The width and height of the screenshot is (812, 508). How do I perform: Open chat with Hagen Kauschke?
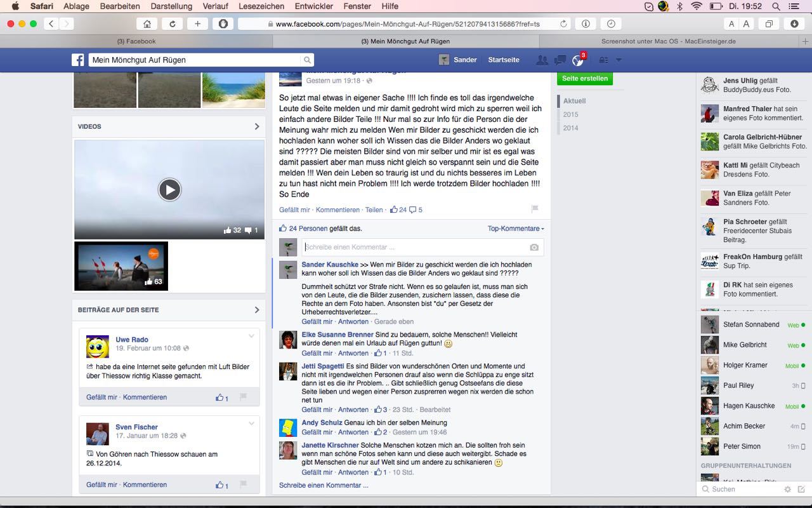tap(753, 406)
